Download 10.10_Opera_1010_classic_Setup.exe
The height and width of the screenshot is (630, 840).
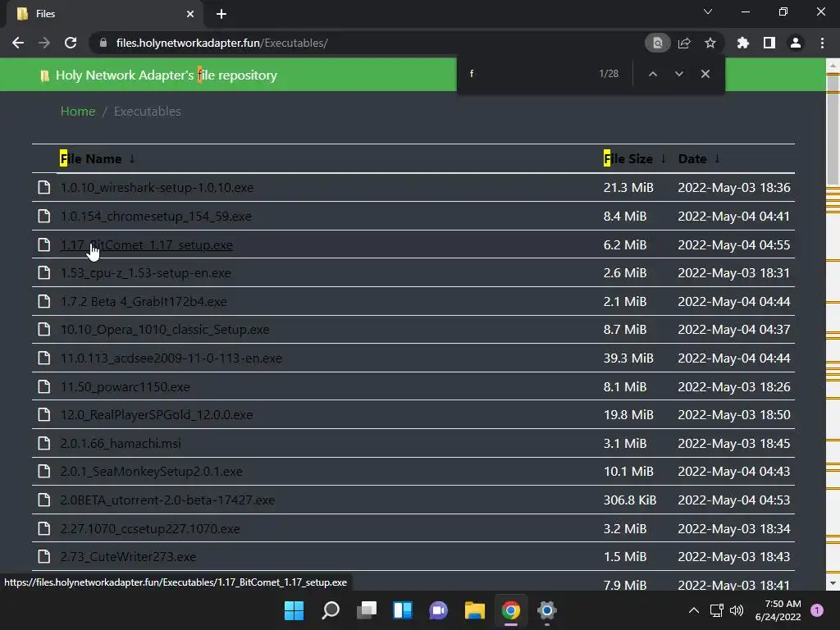click(164, 330)
